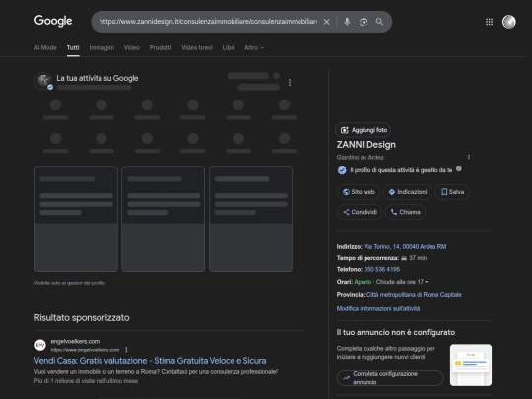Open three-dot menu beside Giardino ad Ardea
This screenshot has width=532, height=399.
469,157
